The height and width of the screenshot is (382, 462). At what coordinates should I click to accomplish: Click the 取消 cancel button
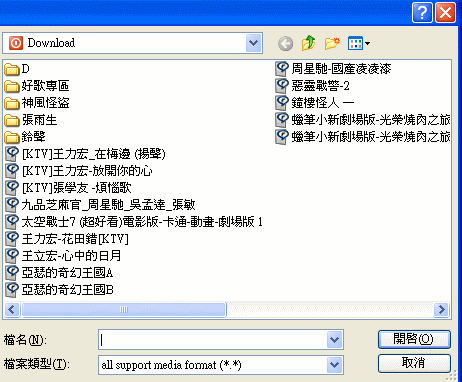pyautogui.click(x=414, y=363)
